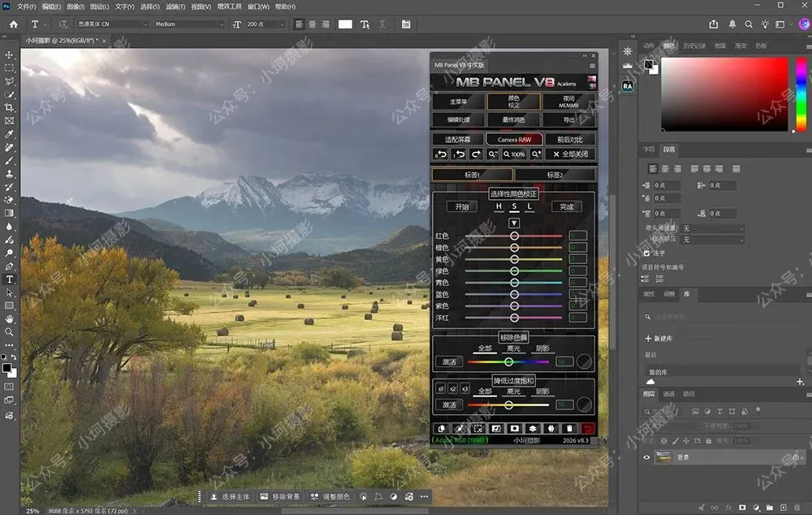812x515 pixels.
Task: Click the MB Panel layers stack icon
Action: [533, 428]
